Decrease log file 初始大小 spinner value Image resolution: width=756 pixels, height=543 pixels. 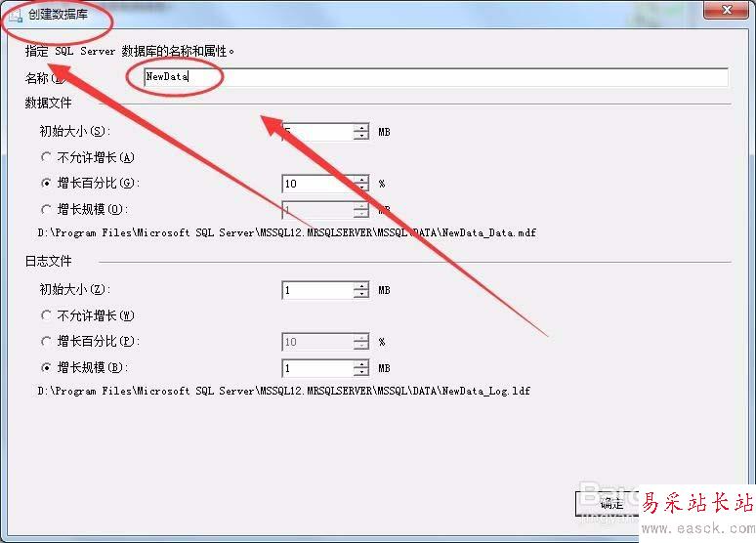(x=360, y=294)
